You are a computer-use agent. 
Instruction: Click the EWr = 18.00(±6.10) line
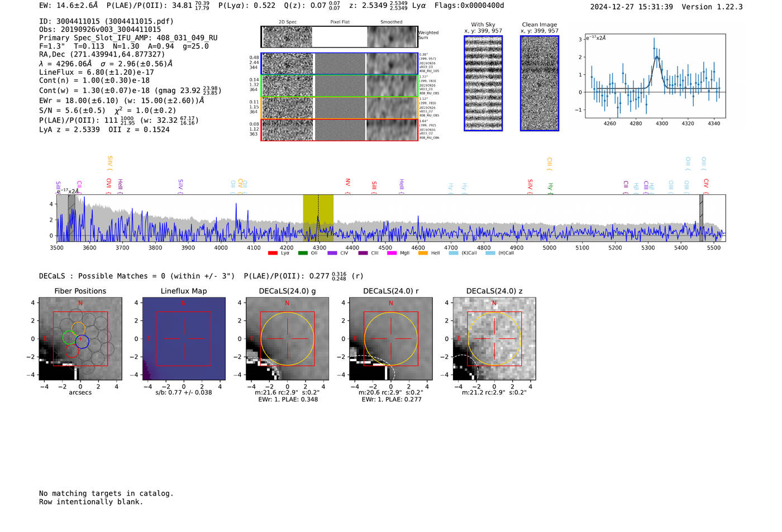coord(122,100)
